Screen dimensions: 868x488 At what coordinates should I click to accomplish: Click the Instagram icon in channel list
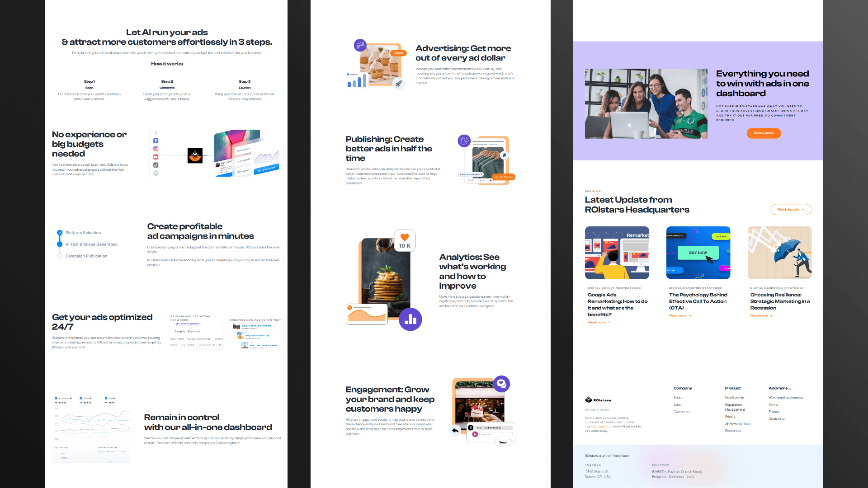(x=156, y=149)
